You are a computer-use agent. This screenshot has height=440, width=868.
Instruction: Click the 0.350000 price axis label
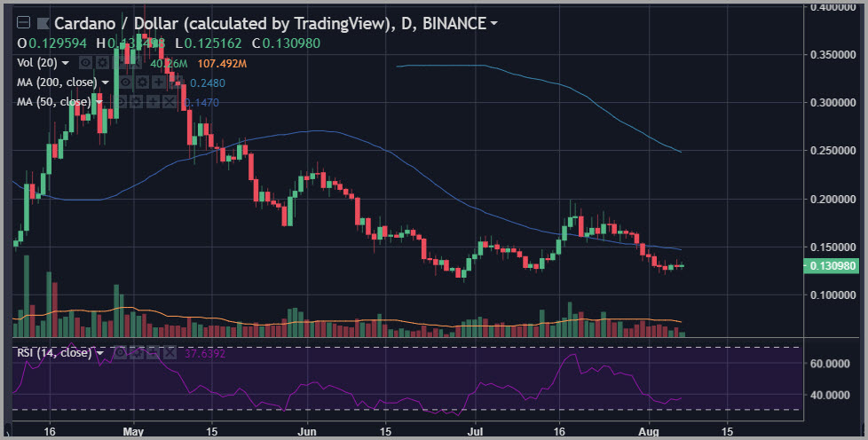tap(833, 55)
